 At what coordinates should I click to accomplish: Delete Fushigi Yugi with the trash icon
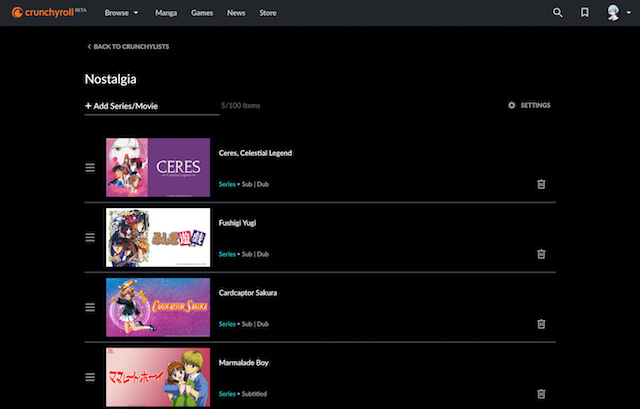(x=541, y=254)
